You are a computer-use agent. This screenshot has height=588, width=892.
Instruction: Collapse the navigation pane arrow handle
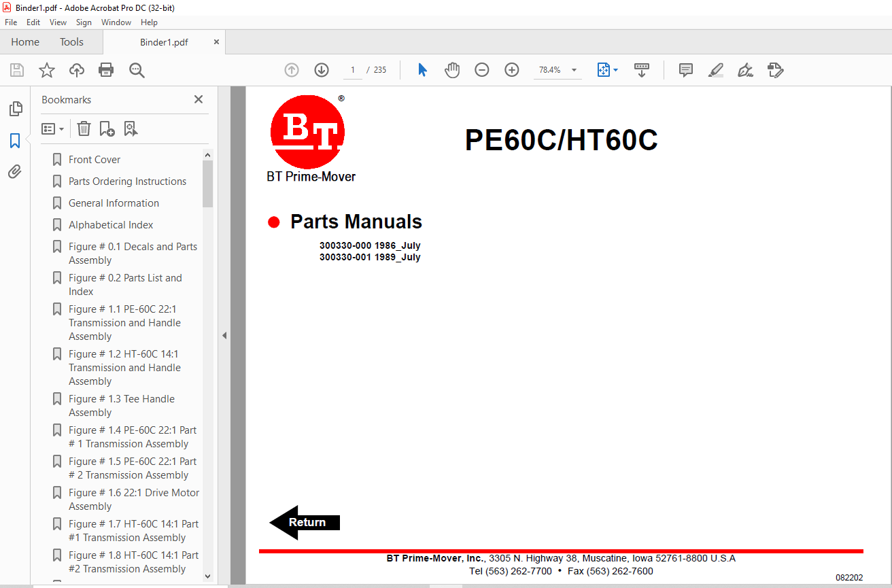click(224, 335)
